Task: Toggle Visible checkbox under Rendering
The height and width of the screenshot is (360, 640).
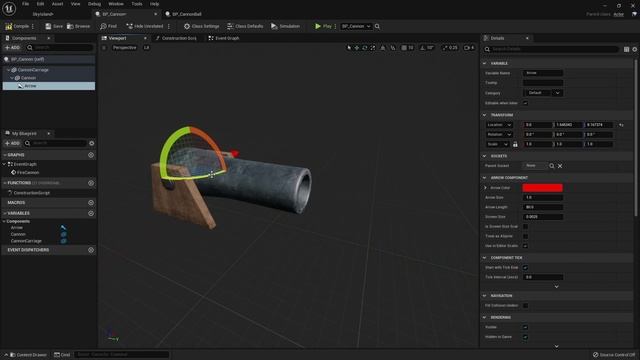Action: [x=525, y=327]
